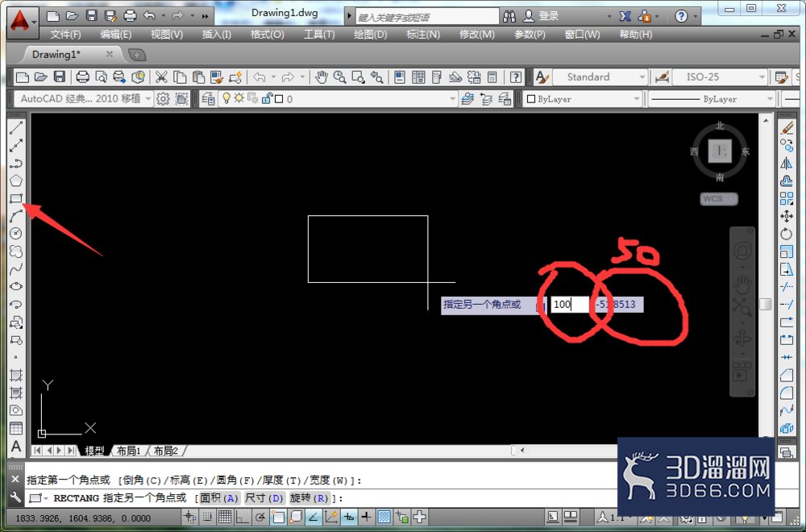Select the Ellipse tool
The image size is (806, 532).
(16, 286)
